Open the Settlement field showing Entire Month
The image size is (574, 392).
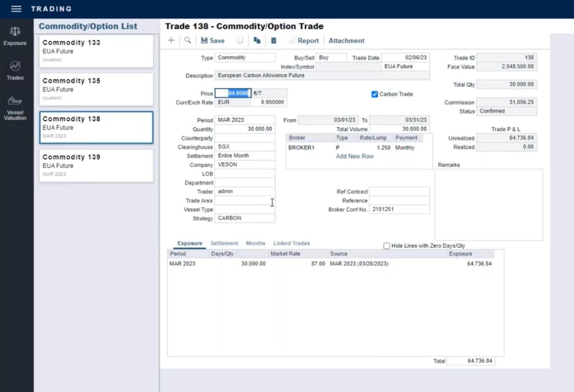tap(245, 156)
